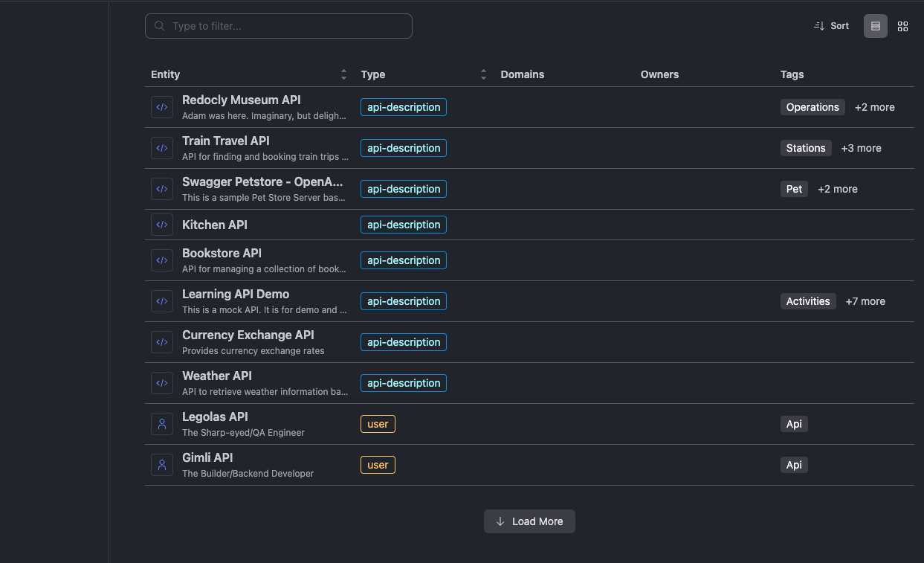This screenshot has width=924, height=563.
Task: Click the Activities tag
Action: [x=808, y=301]
